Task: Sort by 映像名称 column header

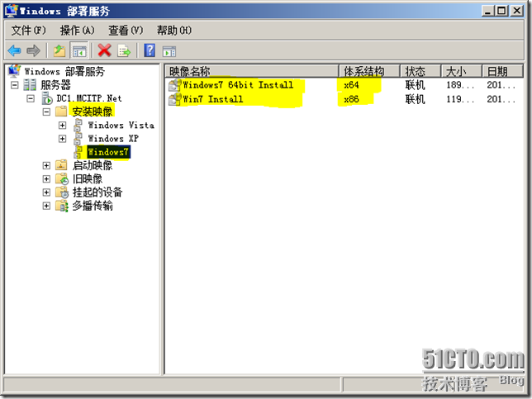Action: tap(252, 71)
